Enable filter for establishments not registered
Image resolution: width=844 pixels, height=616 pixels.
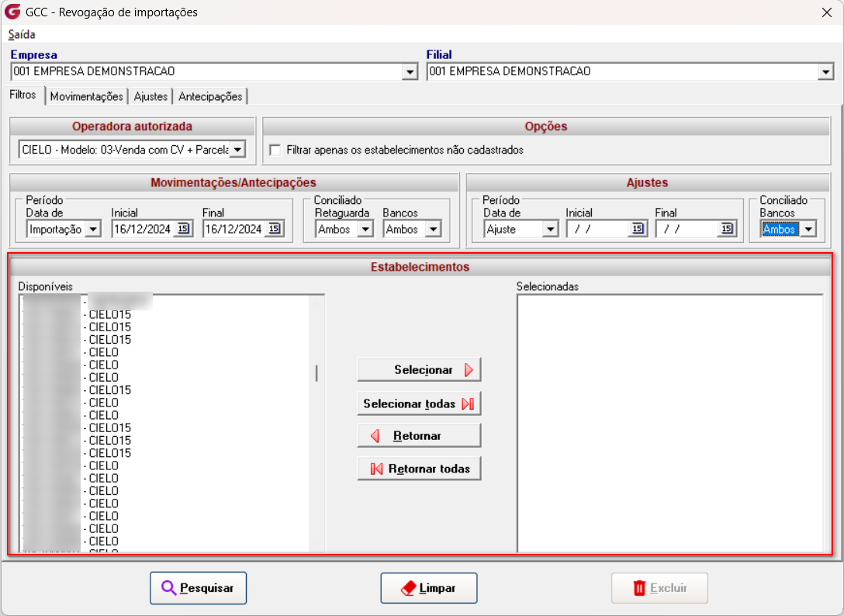tap(275, 150)
